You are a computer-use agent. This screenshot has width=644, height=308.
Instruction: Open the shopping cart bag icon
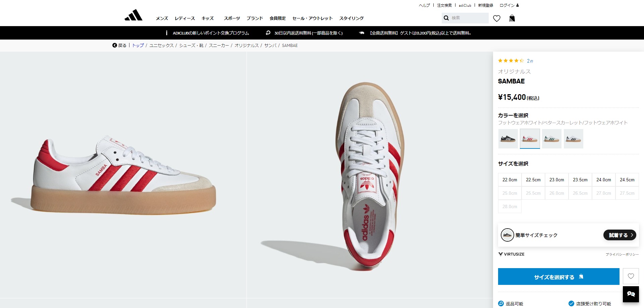coord(512,18)
